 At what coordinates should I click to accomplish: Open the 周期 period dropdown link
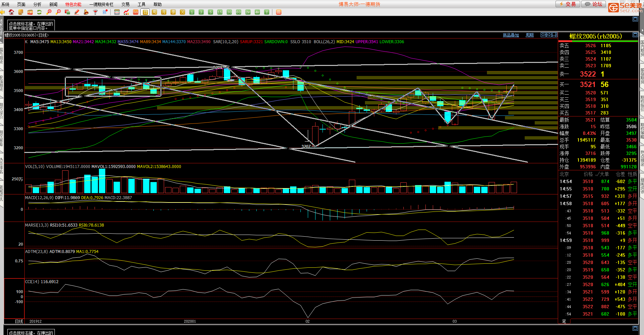(x=529, y=35)
